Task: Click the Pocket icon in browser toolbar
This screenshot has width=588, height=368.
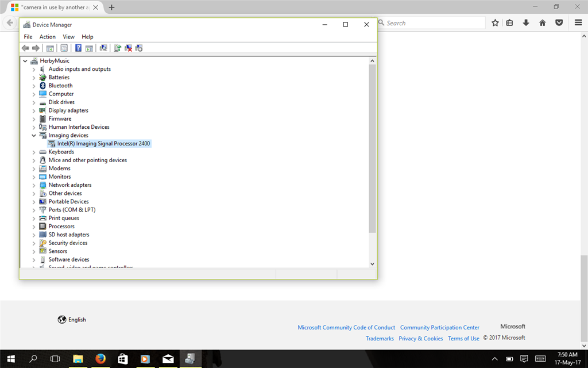Action: 559,23
